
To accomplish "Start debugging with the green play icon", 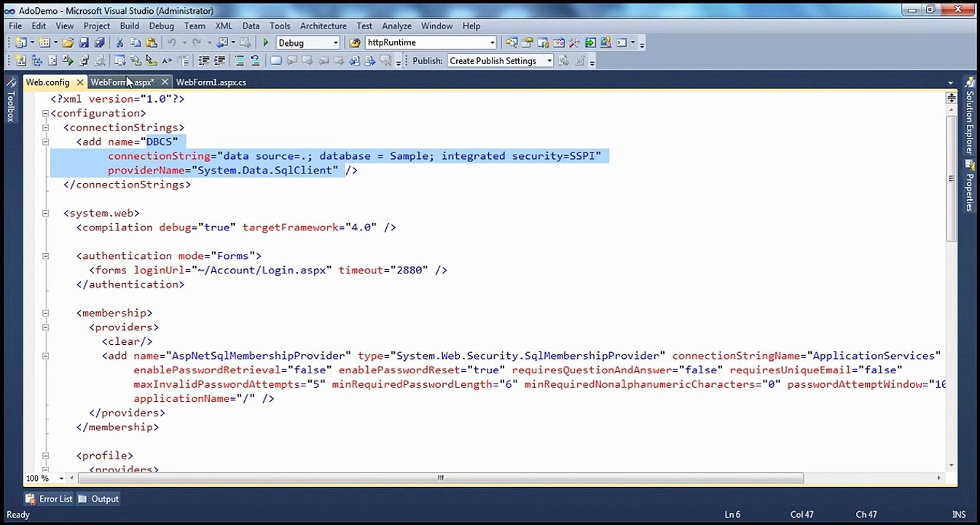I will pyautogui.click(x=265, y=43).
